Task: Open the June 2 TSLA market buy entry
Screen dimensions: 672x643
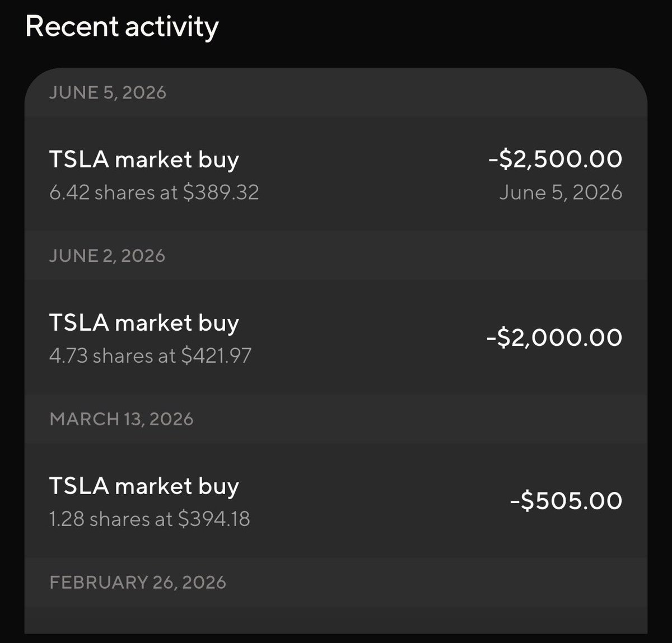Action: (x=336, y=337)
